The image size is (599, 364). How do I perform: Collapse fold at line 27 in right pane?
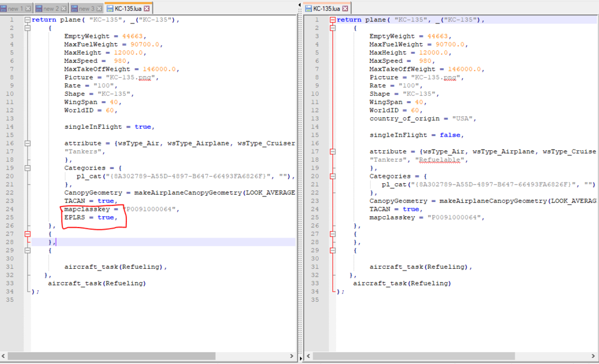tap(332, 233)
